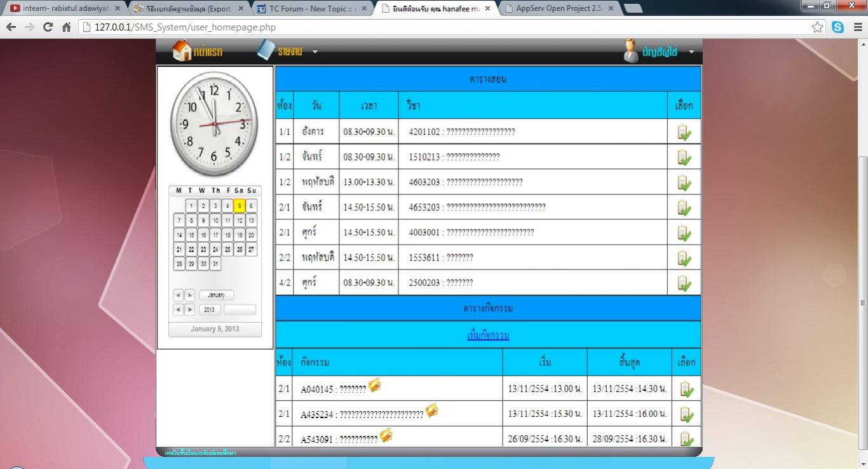Show next year in the calendar
Viewport: 868px width, 469px height.
click(189, 309)
